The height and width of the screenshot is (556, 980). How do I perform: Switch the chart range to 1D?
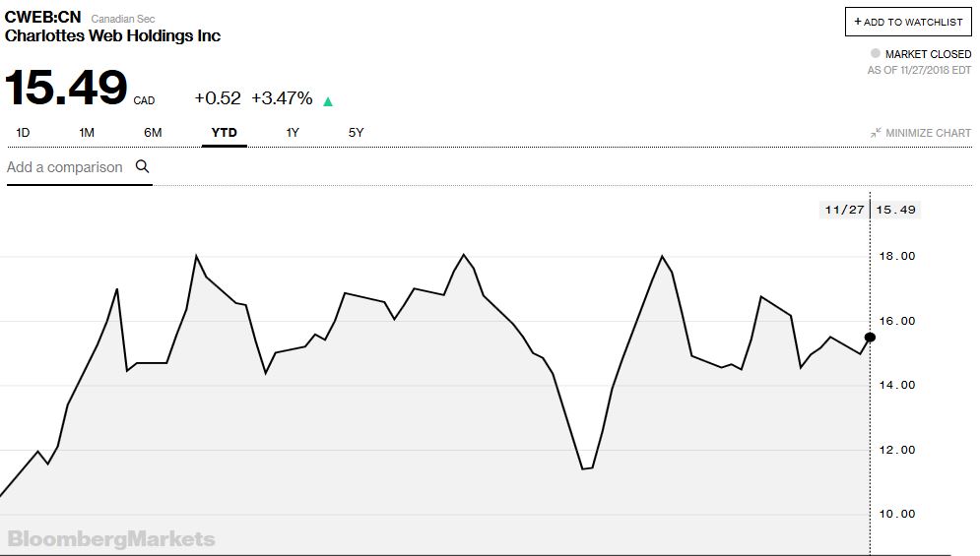coord(24,132)
